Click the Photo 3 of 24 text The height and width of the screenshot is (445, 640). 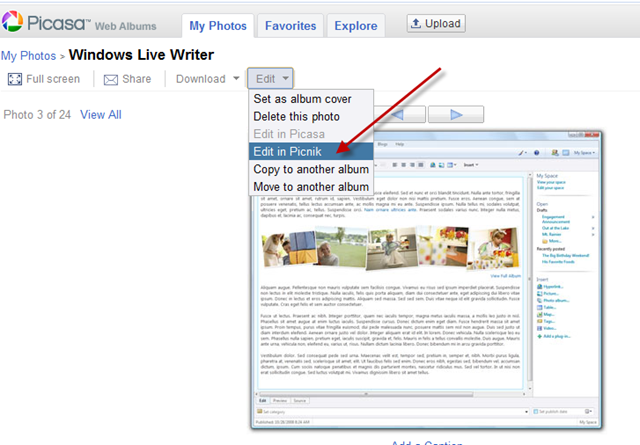(37, 115)
